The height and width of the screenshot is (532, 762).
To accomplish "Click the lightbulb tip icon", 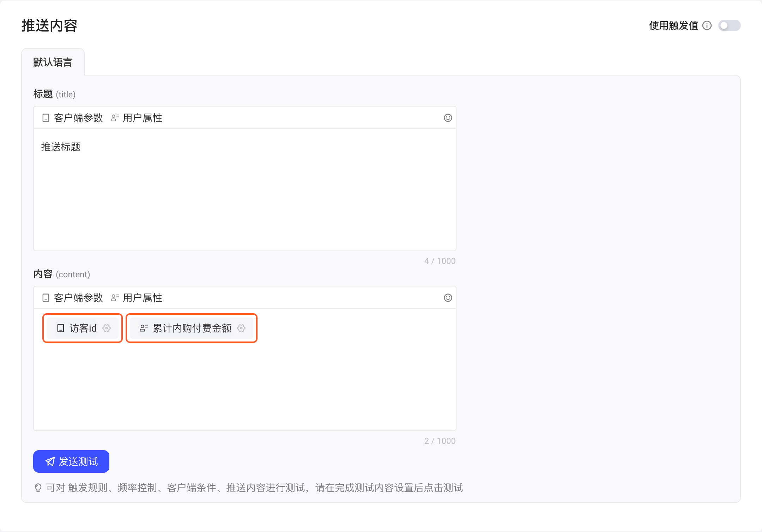I will pyautogui.click(x=38, y=488).
